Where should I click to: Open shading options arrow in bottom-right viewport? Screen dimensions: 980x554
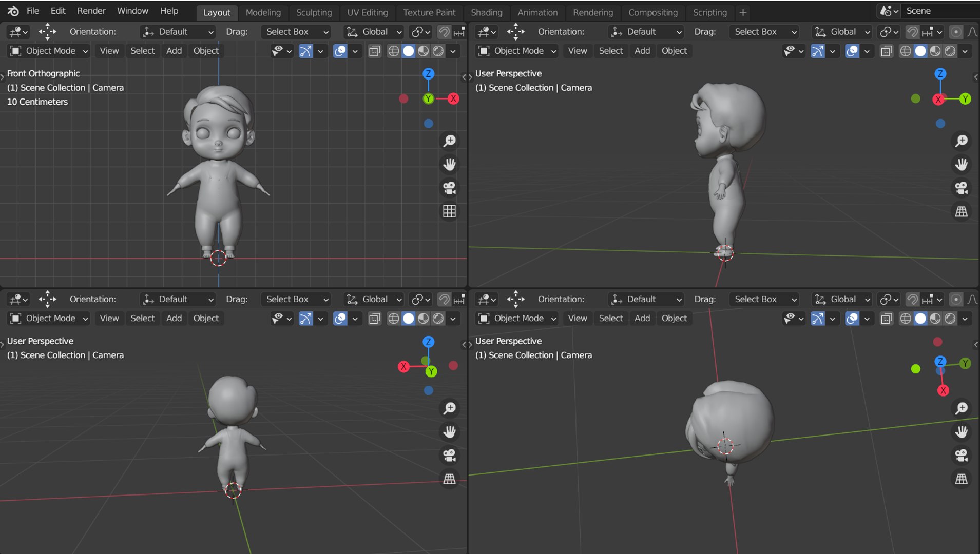[x=965, y=319]
